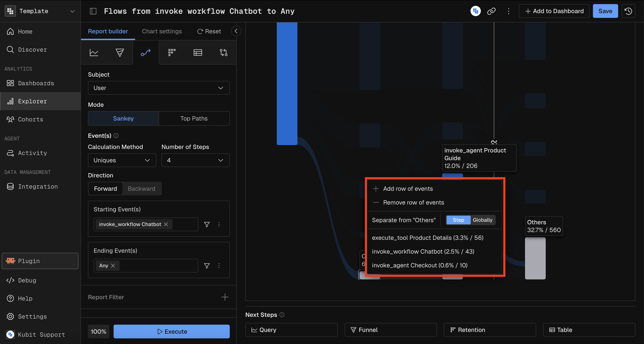Open Integration in sidebar
The height and width of the screenshot is (344, 644).
point(40,186)
